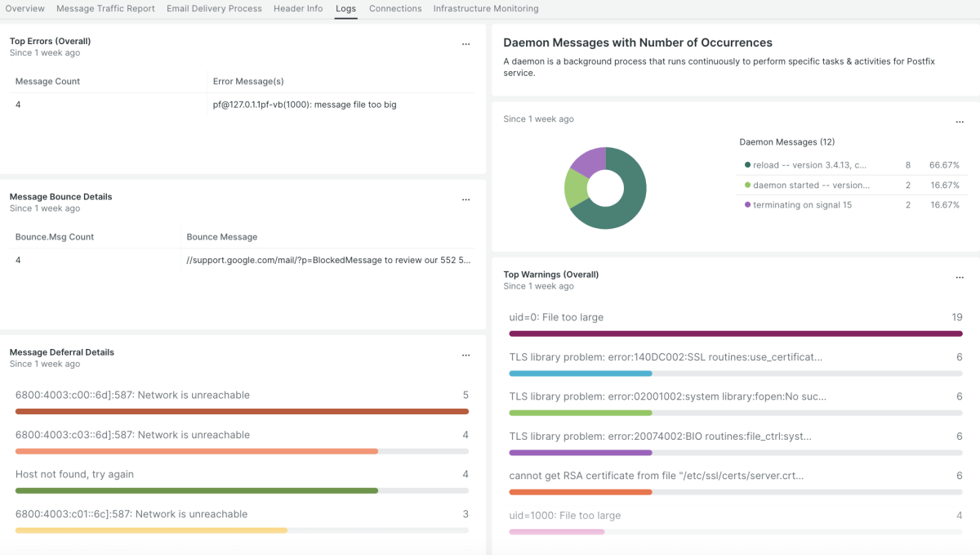Toggle the daemon started legend entry
The height and width of the screenshot is (555, 980).
(811, 186)
